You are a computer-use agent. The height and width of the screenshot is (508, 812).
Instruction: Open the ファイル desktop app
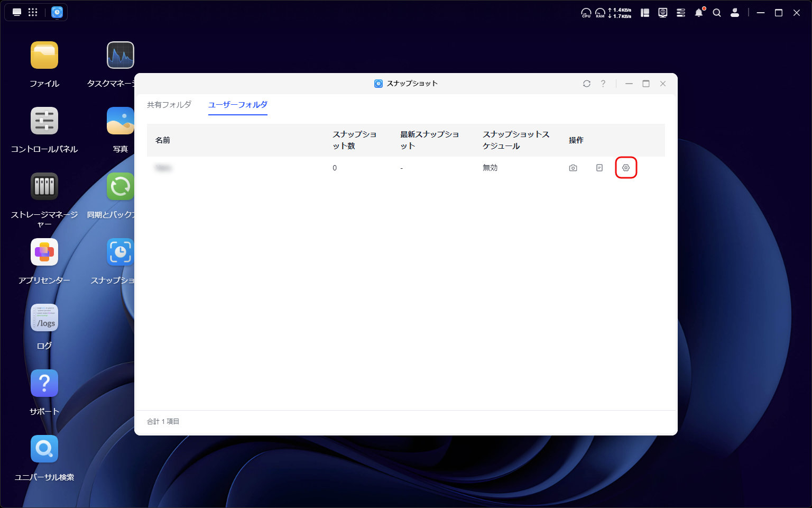coord(44,56)
